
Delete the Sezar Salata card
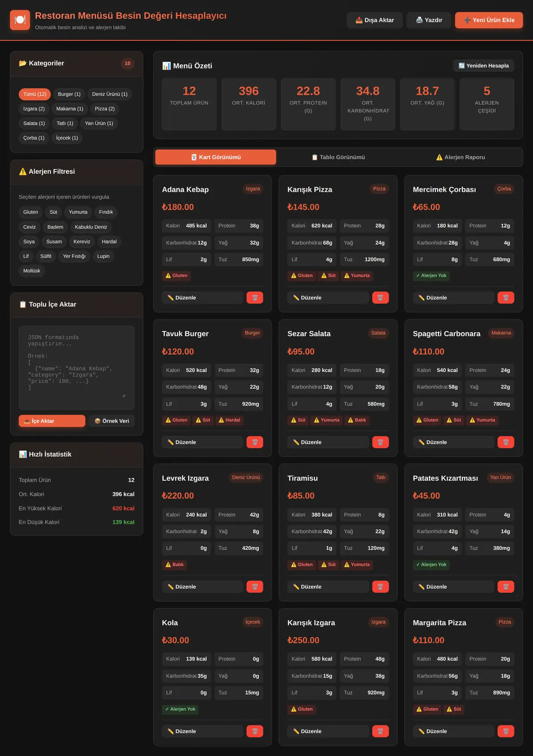point(380,442)
